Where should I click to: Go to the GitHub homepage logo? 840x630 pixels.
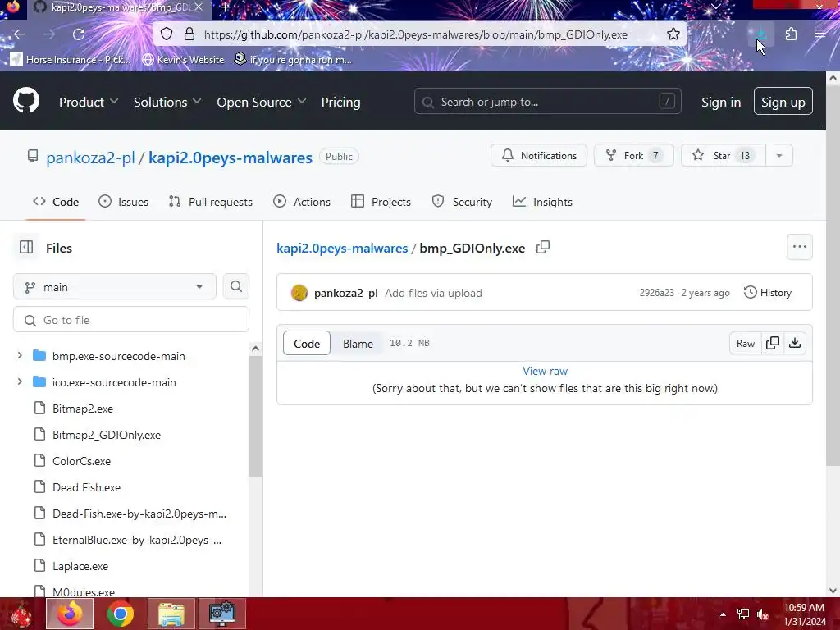click(x=25, y=100)
